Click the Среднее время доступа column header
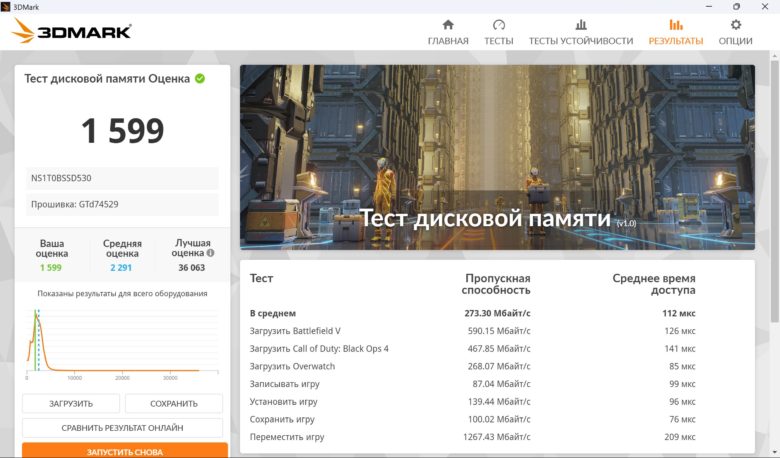 coord(654,284)
